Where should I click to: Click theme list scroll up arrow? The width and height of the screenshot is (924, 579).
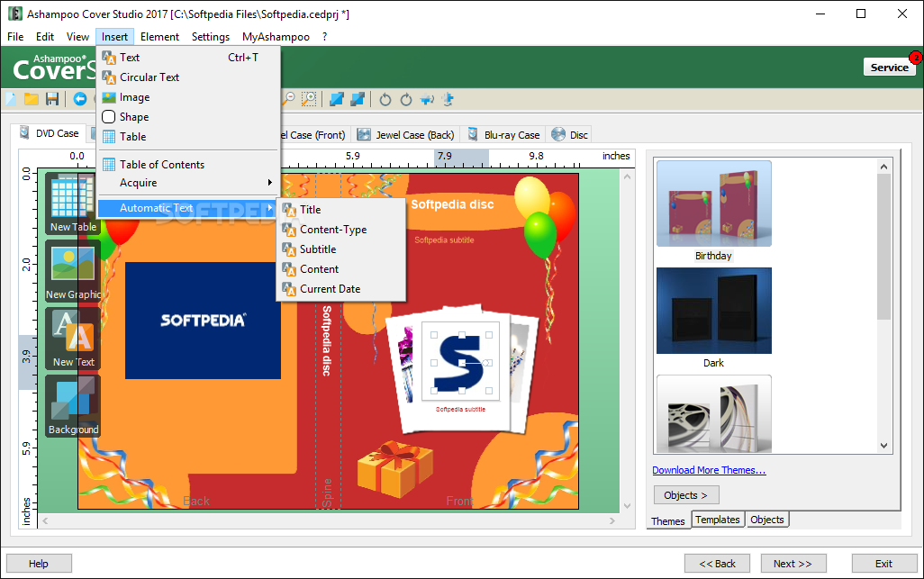point(884,167)
